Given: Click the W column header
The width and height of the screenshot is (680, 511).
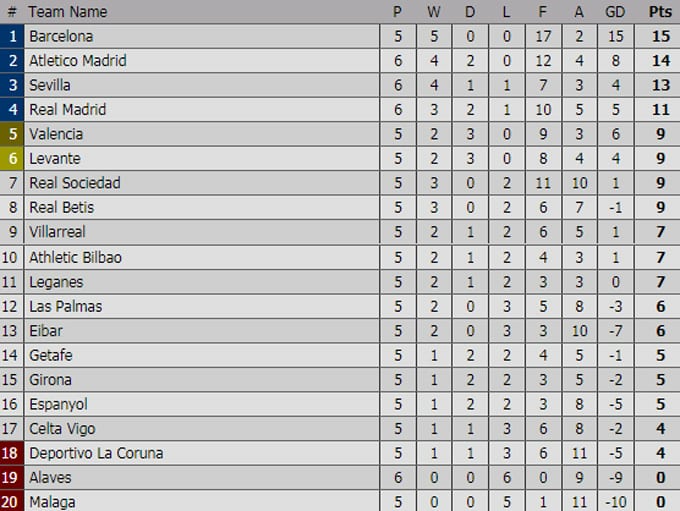Looking at the screenshot, I should click(x=434, y=12).
